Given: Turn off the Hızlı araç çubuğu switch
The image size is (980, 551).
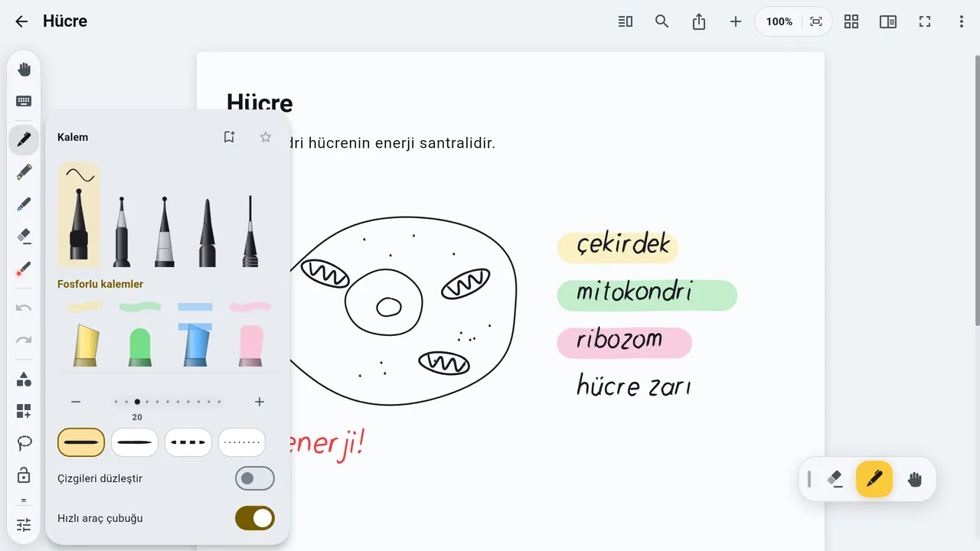Looking at the screenshot, I should coord(255,518).
